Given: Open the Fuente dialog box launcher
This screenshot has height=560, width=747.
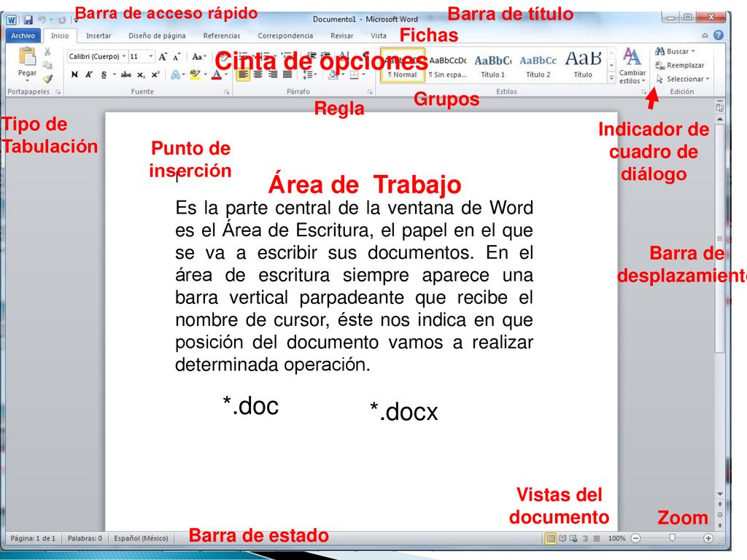Looking at the screenshot, I should (227, 92).
